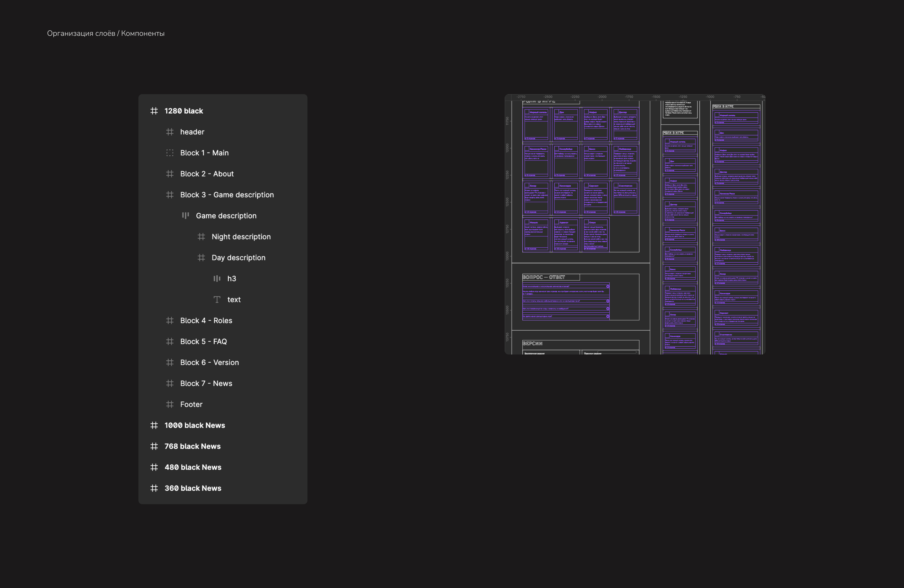Select the Block 6 - Version layer
This screenshot has width=904, height=588.
click(x=209, y=362)
